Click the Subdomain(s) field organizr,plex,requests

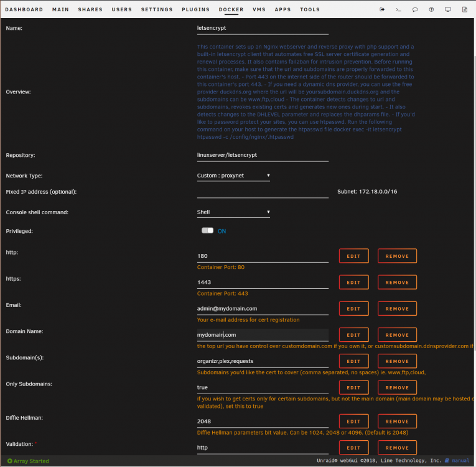[263, 361]
